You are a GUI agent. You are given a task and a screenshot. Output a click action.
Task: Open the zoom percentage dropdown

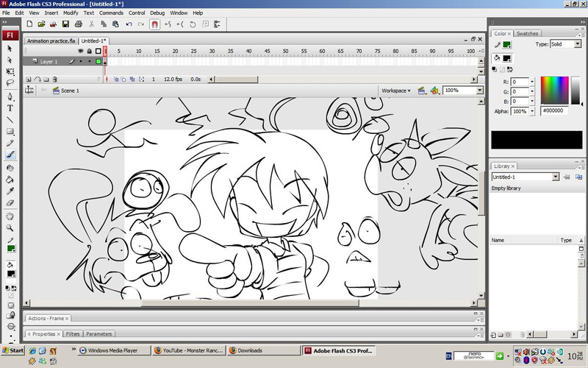pyautogui.click(x=480, y=90)
